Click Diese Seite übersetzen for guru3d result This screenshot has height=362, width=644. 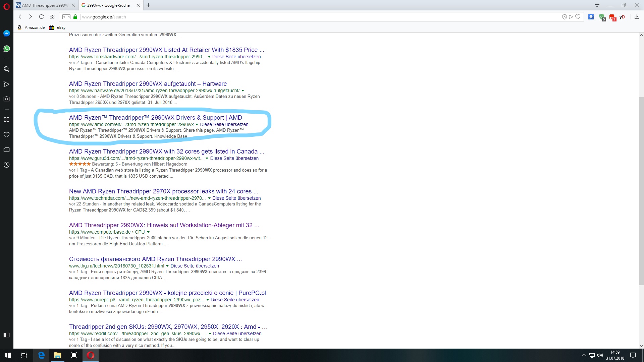click(x=234, y=158)
